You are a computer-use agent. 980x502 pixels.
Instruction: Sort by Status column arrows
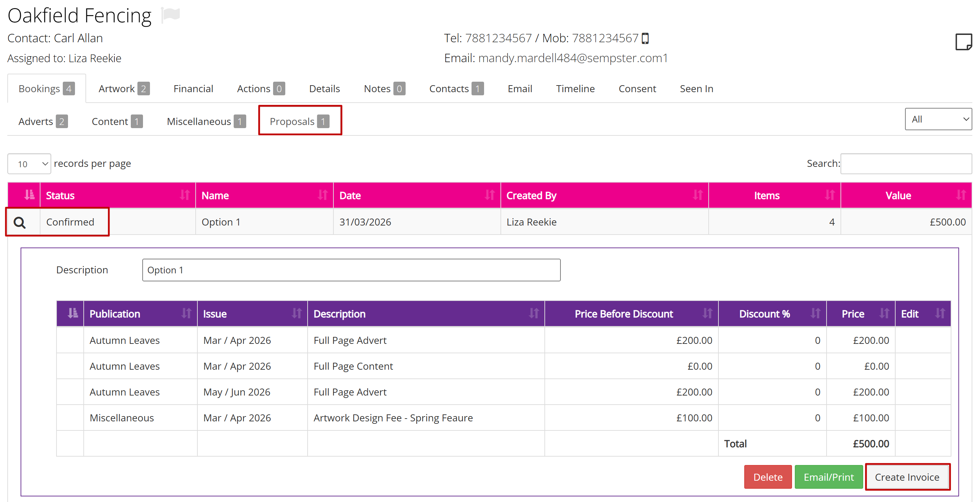point(185,195)
